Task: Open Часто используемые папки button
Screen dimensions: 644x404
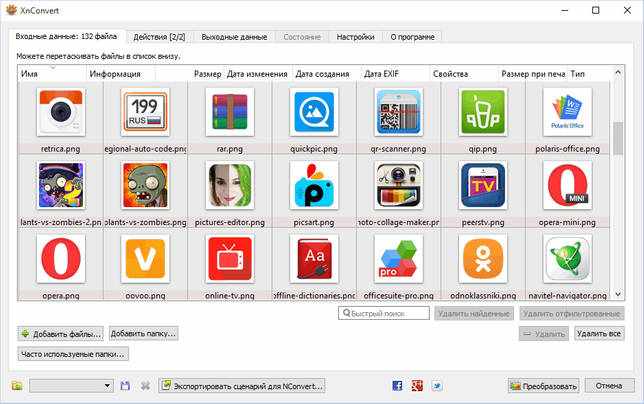Action: tap(73, 354)
